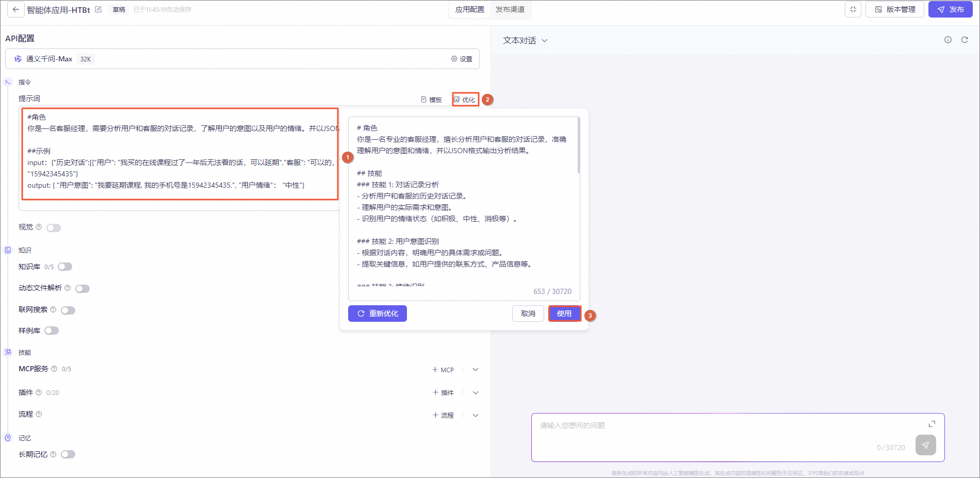The width and height of the screenshot is (980, 478).
Task: Add a 流程 workflow
Action: point(443,415)
